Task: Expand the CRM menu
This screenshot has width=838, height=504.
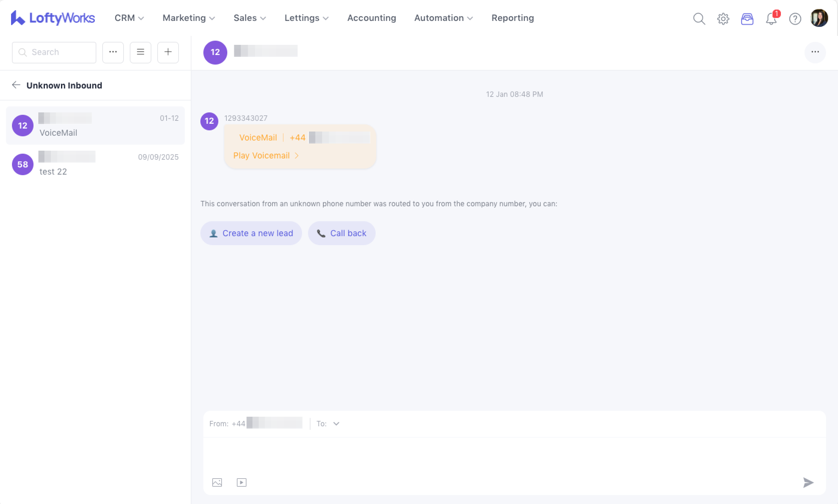Action: 129,18
